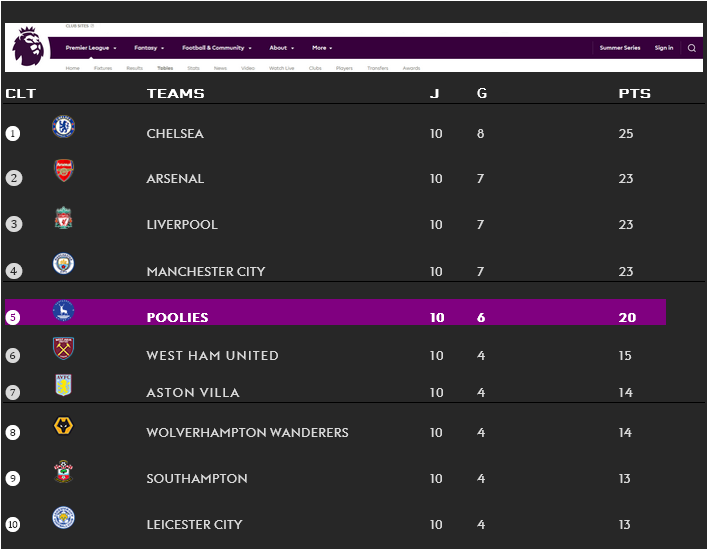Click the Arsenal club crest
708x550 pixels.
pyautogui.click(x=64, y=171)
